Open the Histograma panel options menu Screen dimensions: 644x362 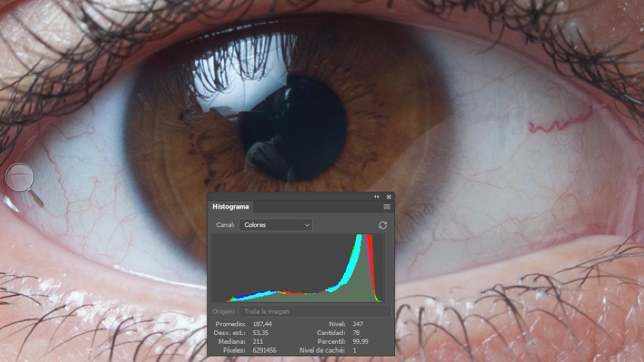[387, 207]
